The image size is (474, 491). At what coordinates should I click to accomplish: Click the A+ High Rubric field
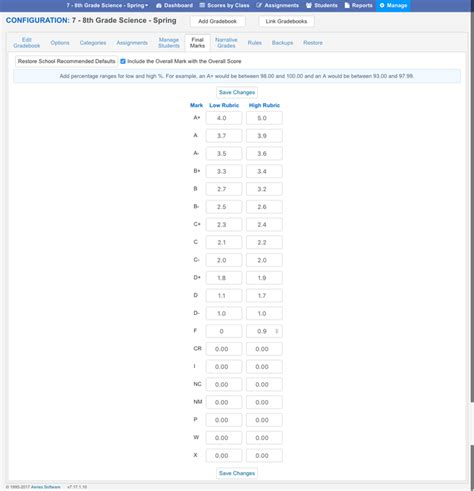tap(264, 118)
